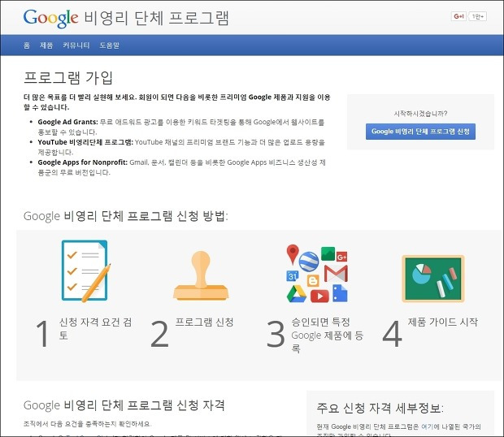Image resolution: width=504 pixels, height=437 pixels.
Task: Click the 프로그램 신청 step 2 text
Action: (204, 322)
